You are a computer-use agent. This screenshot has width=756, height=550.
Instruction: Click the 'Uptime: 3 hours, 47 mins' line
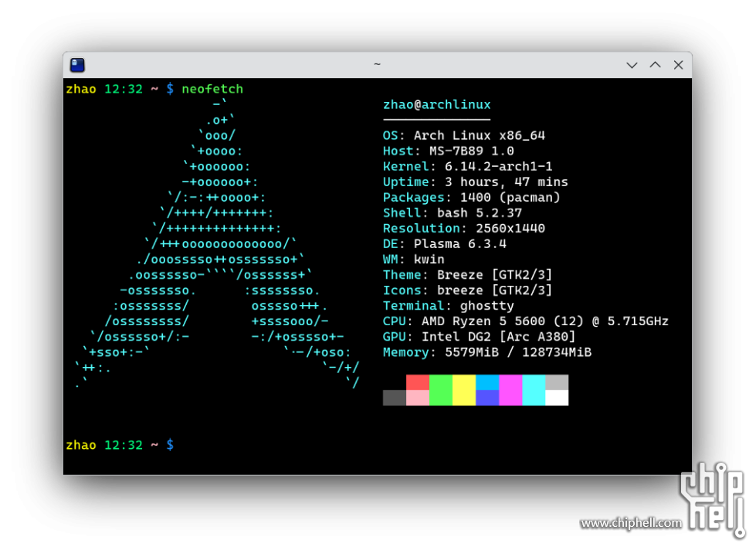[476, 182]
